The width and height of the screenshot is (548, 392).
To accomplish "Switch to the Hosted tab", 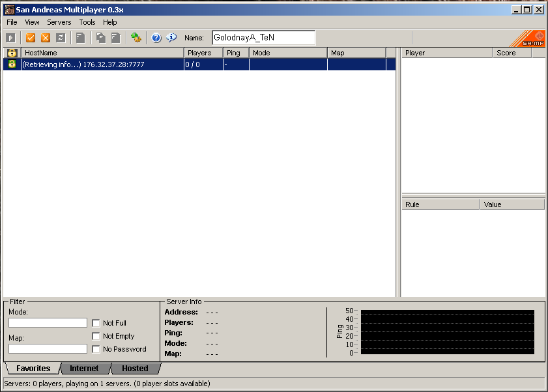I will 136,369.
